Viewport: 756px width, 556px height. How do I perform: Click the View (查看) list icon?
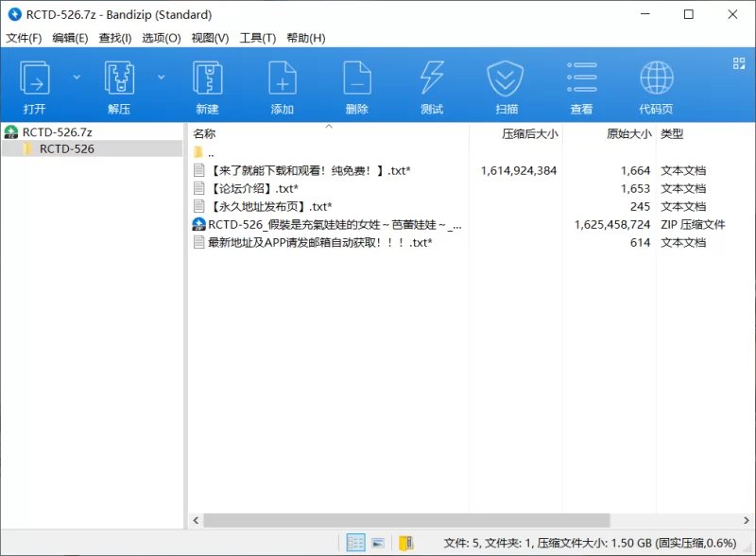click(581, 78)
